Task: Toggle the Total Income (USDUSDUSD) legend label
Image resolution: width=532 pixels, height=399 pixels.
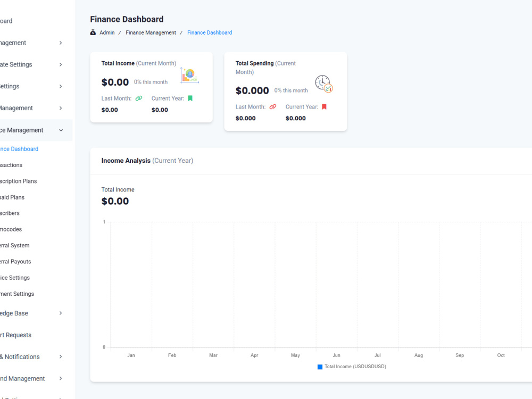Action: (355, 367)
